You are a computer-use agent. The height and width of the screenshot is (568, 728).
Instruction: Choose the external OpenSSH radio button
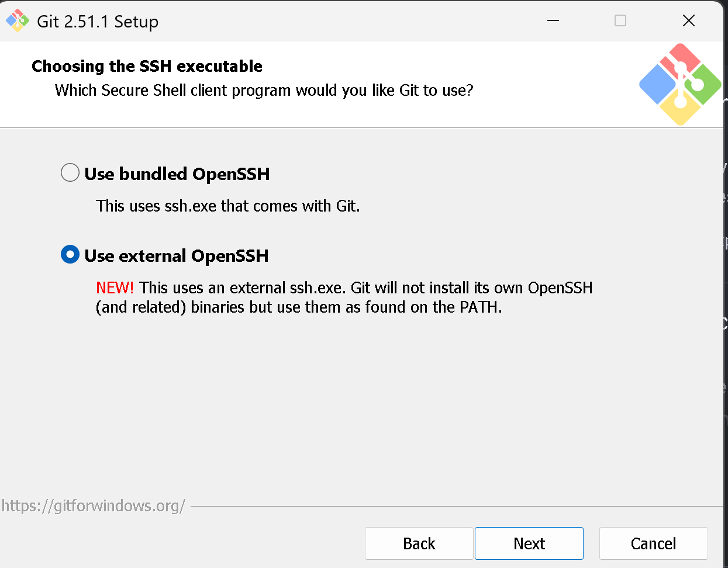click(x=70, y=255)
